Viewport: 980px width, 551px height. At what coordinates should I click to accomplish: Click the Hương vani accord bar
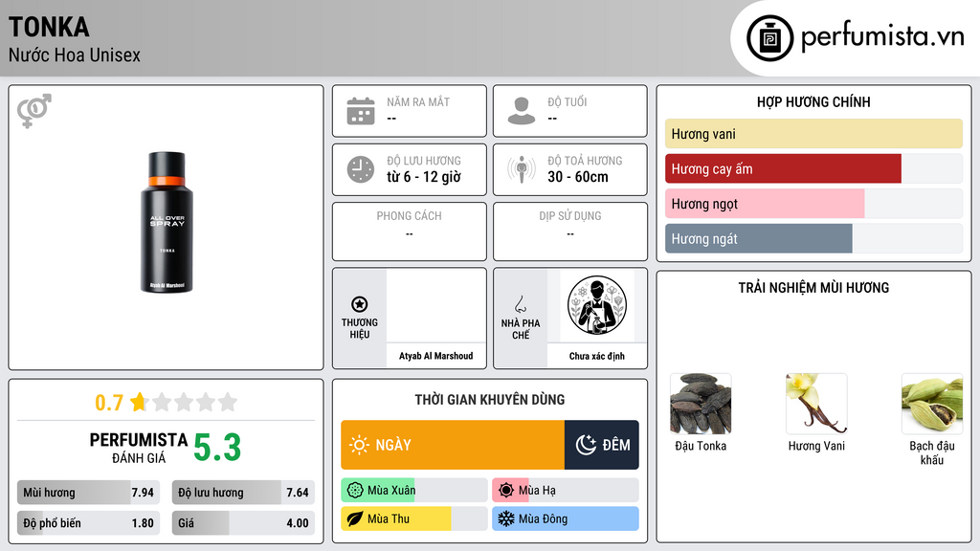813,134
